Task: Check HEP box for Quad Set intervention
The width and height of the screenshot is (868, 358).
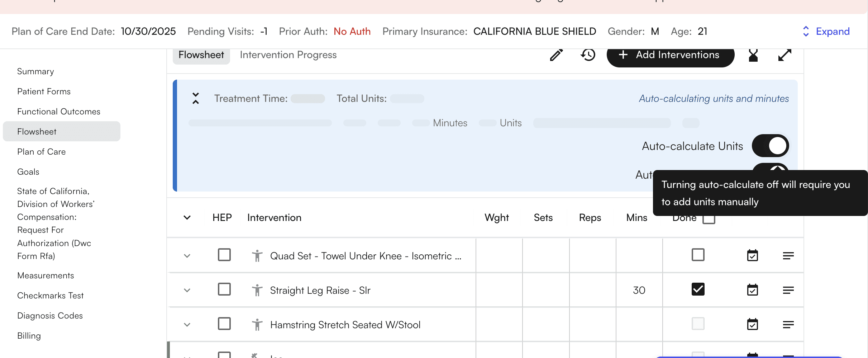Action: 224,255
